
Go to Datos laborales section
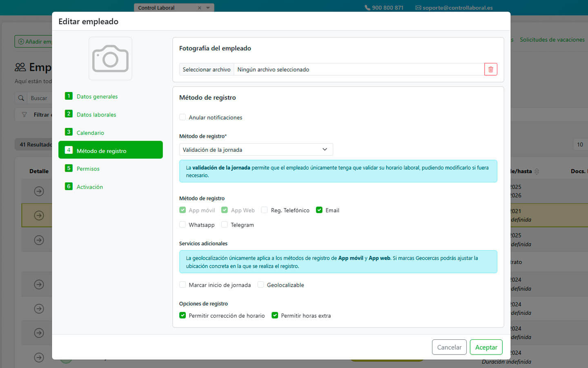[96, 114]
